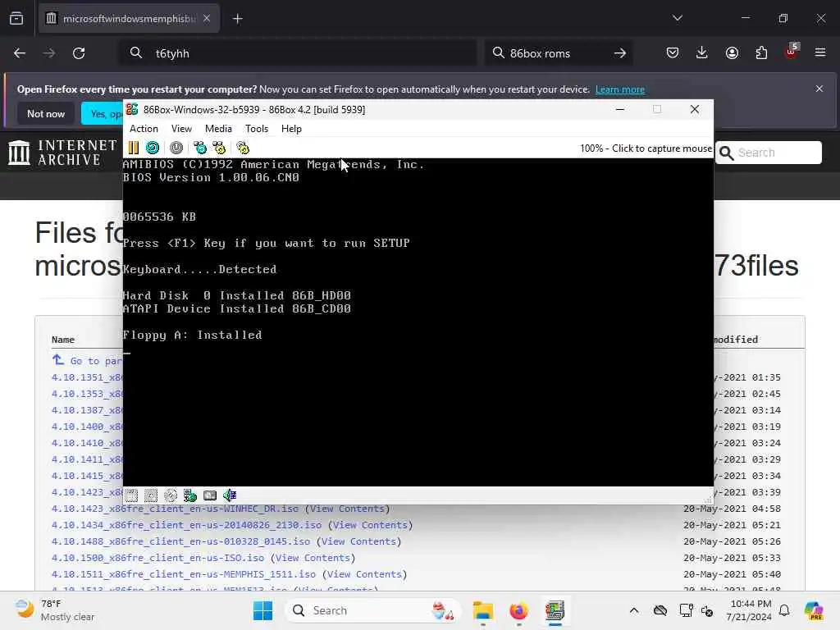This screenshot has width=840, height=630.
Task: Click sound speaker icon in 86Box status bar
Action: 230,495
